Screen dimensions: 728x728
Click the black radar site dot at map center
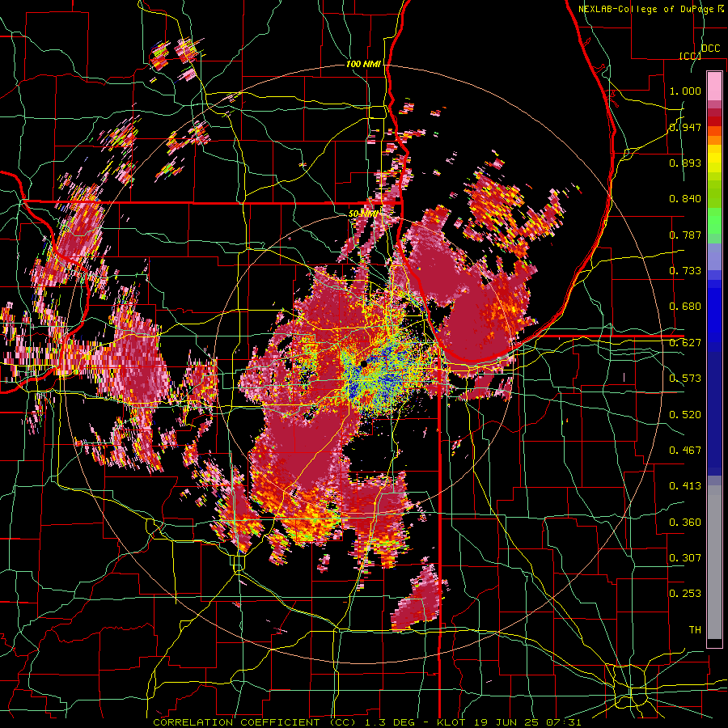coord(363,363)
